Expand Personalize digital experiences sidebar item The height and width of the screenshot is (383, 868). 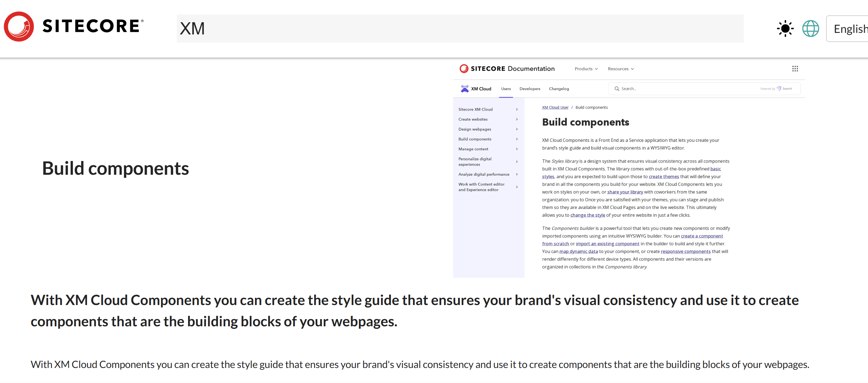coord(488,162)
